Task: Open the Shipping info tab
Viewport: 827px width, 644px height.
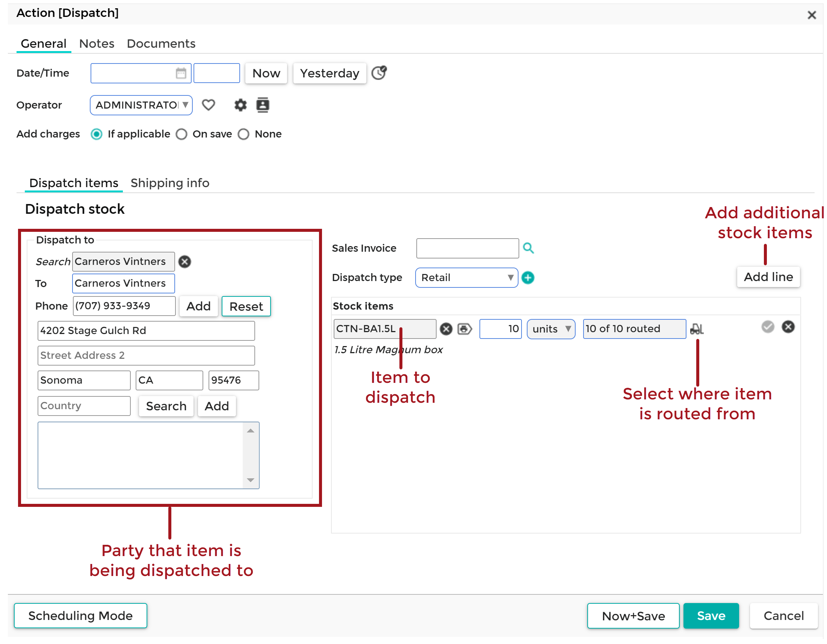Action: [x=170, y=183]
